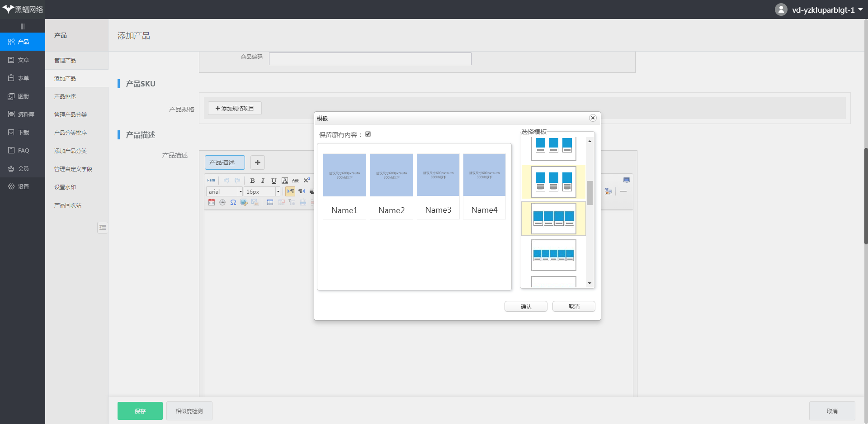Choose the five-column template thumbnail
The height and width of the screenshot is (424, 868).
(x=553, y=255)
